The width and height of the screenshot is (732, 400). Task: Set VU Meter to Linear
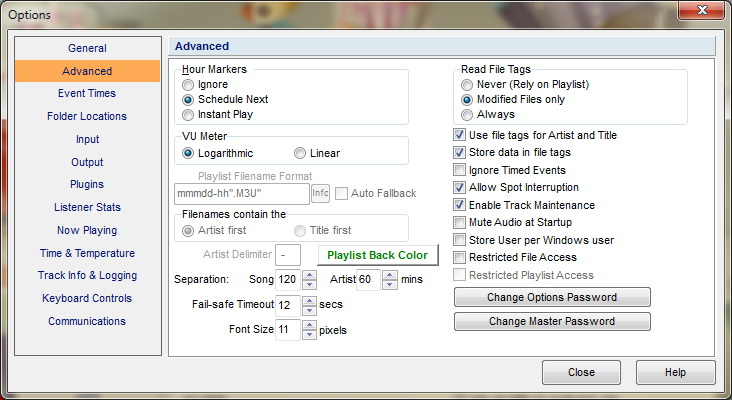click(300, 153)
